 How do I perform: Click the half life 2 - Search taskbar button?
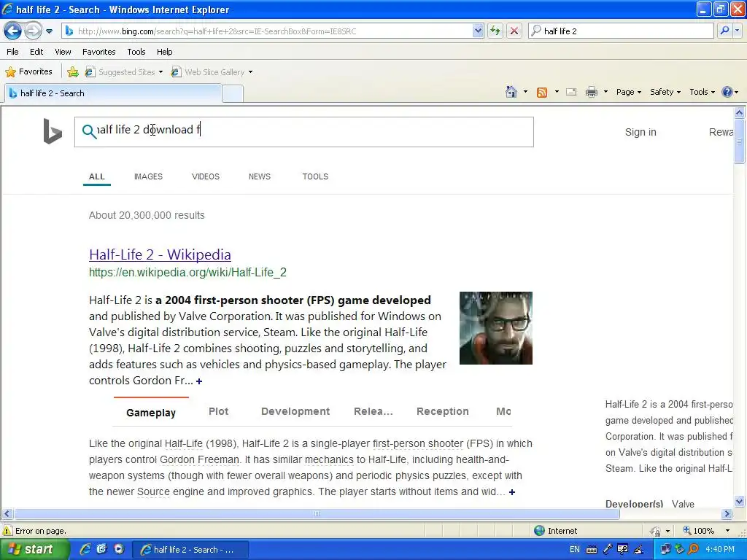(x=190, y=550)
